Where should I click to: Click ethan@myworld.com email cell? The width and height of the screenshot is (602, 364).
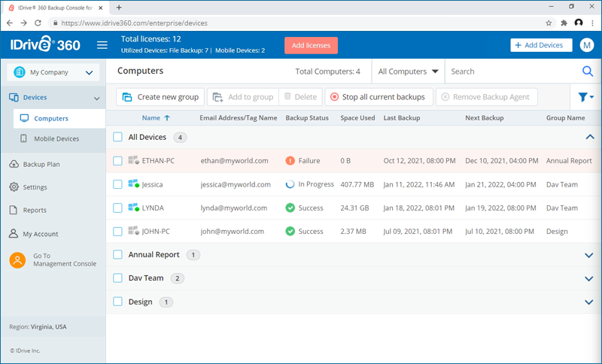coord(234,161)
